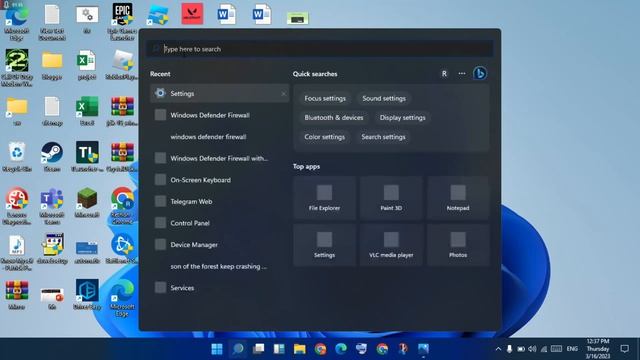The height and width of the screenshot is (360, 640).
Task: Open the clock showing 12:37 PM
Action: tap(598, 349)
